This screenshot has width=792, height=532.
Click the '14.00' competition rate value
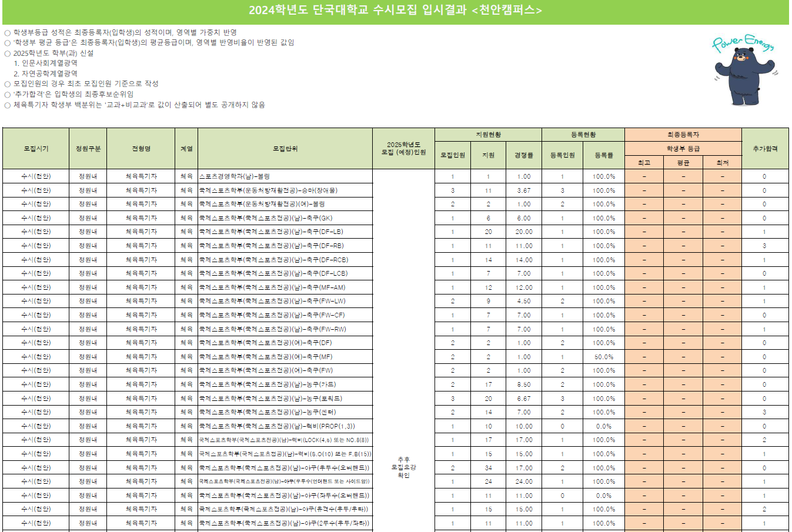pos(524,260)
